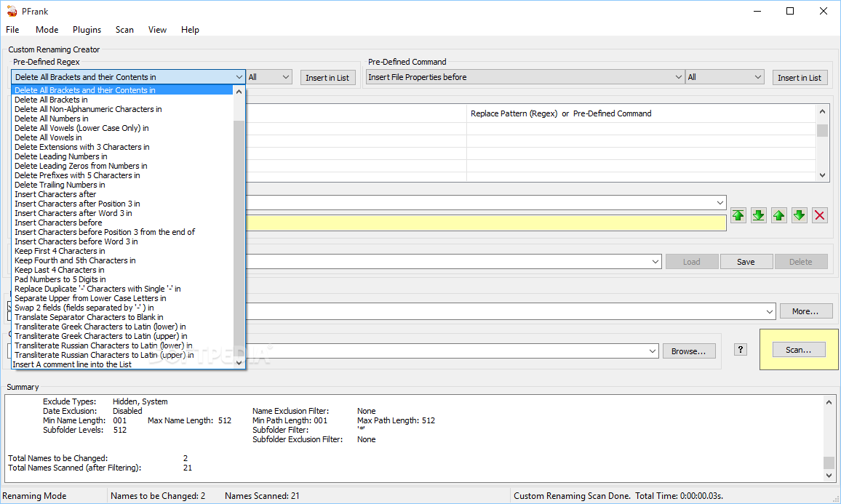This screenshot has height=504, width=841.
Task: Choose 'Delete All Brackets in' option
Action: tap(122, 100)
